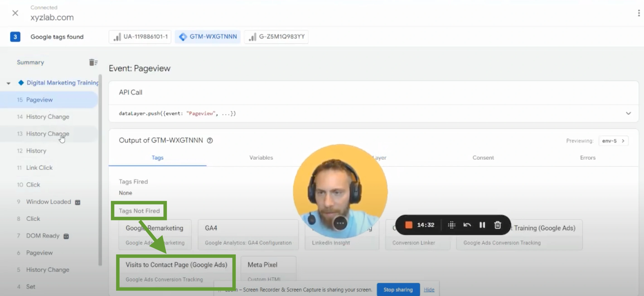Delete the recording with the trash icon
Viewport: 644px width, 296px height.
pyautogui.click(x=497, y=225)
